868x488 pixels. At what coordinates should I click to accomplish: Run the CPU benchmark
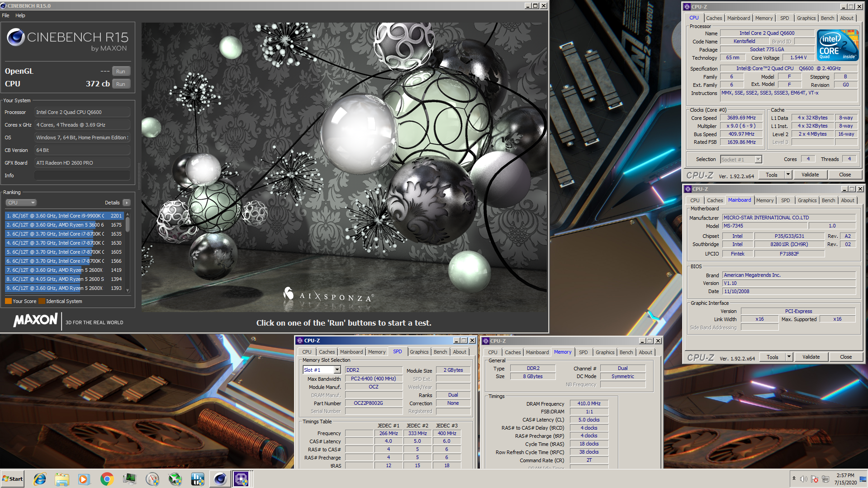(120, 84)
